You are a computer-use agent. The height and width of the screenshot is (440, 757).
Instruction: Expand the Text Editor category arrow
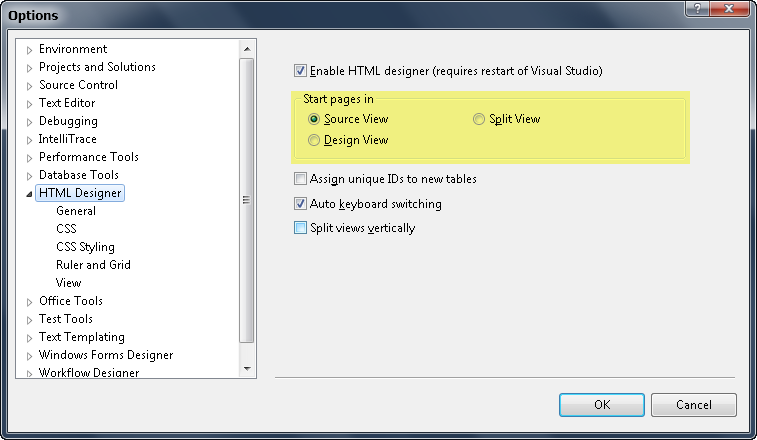pos(29,103)
